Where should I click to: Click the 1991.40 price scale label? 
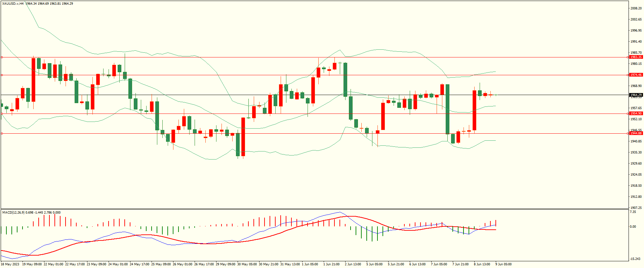636,42
